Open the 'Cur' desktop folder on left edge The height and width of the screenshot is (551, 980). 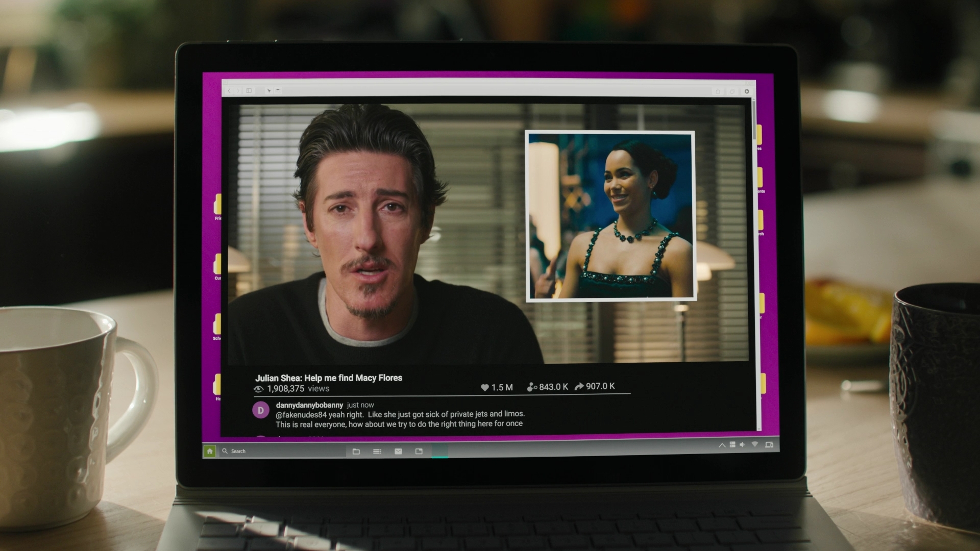tap(217, 266)
